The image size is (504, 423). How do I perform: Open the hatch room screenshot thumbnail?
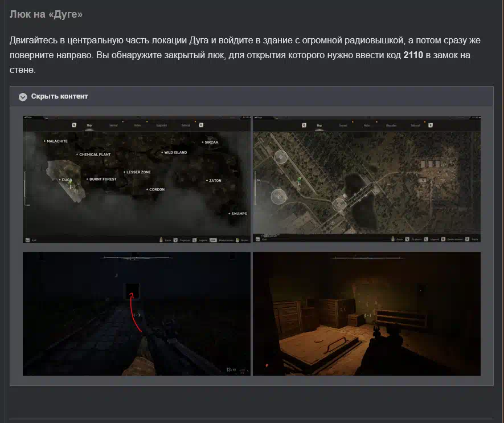point(366,314)
